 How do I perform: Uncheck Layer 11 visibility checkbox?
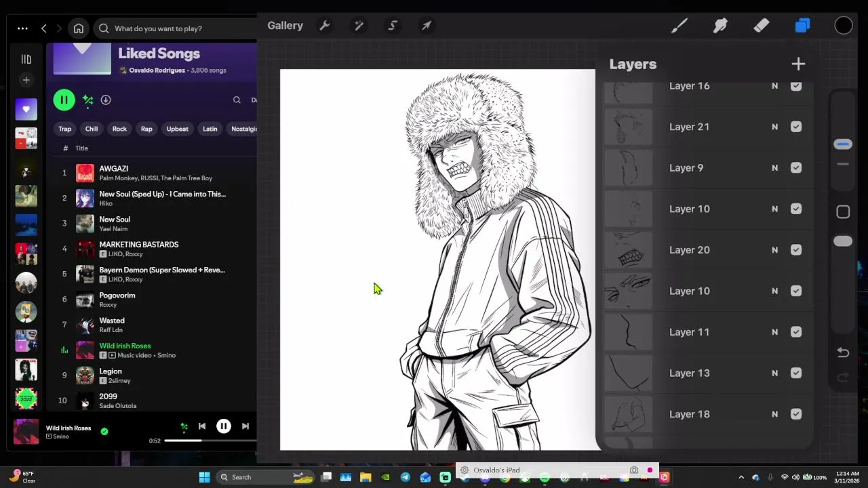[x=796, y=332]
